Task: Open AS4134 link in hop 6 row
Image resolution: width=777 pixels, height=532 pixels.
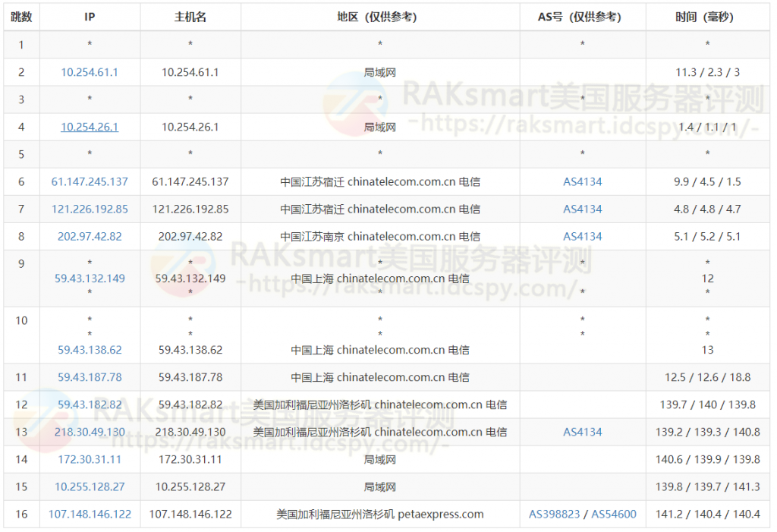Action: click(x=582, y=182)
